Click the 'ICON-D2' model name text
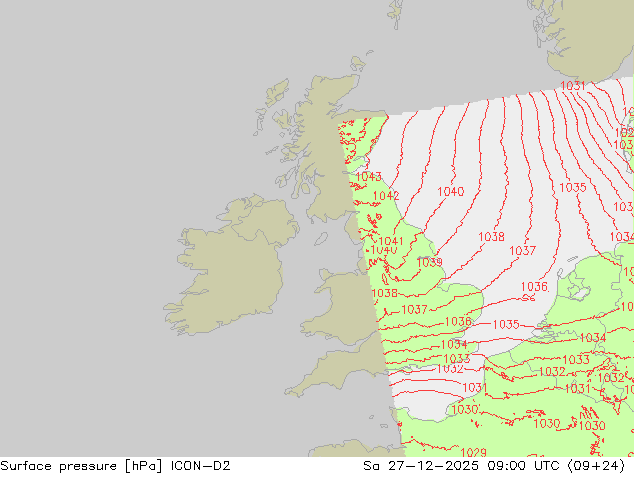Image resolution: width=634 pixels, height=490 pixels. pyautogui.click(x=201, y=466)
